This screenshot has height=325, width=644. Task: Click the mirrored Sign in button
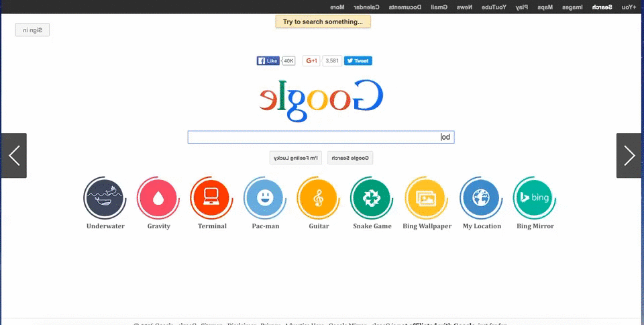[32, 30]
